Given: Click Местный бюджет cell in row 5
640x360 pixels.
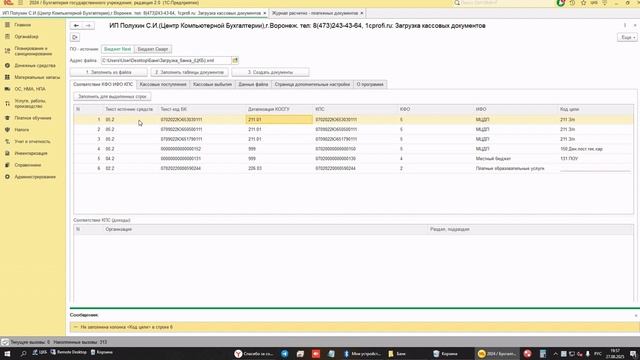Looking at the screenshot, I should (516, 158).
